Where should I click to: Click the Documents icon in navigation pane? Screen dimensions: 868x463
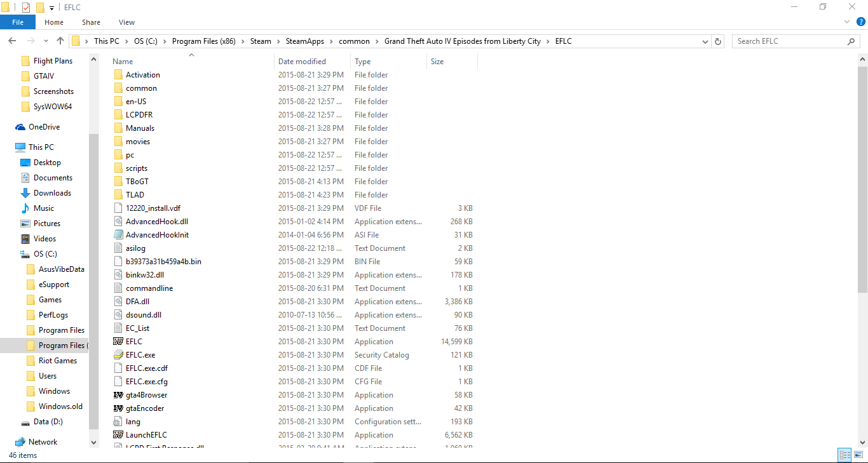[x=25, y=178]
